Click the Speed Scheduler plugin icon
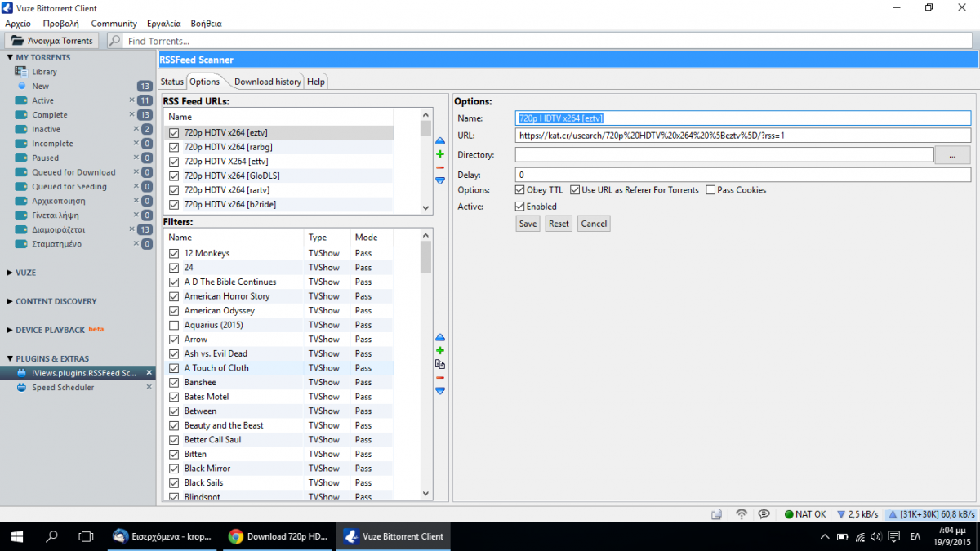 [x=21, y=388]
